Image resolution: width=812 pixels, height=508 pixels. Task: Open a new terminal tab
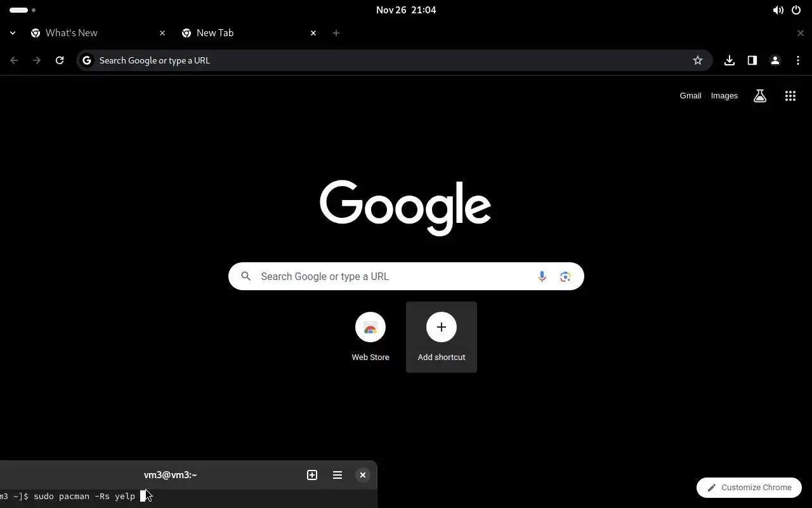coord(312,475)
